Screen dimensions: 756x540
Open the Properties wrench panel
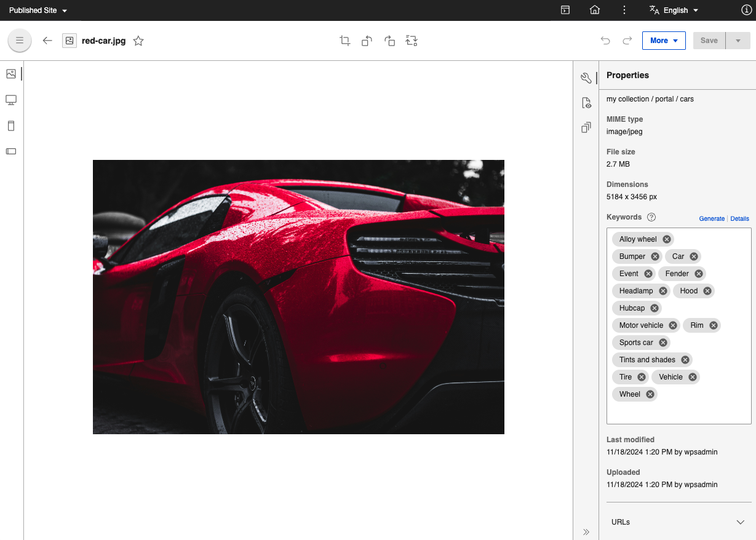click(586, 77)
